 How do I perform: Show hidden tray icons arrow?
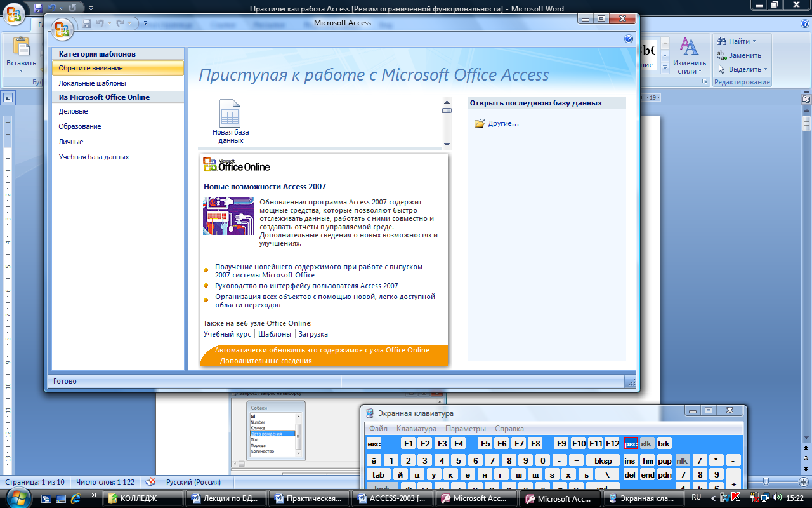tap(713, 498)
